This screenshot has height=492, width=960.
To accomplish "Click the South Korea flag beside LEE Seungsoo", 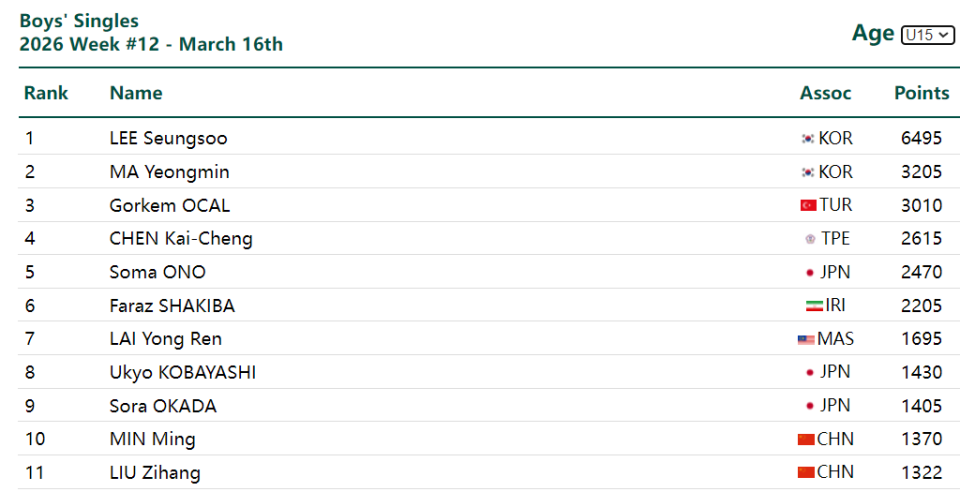I will [x=808, y=139].
